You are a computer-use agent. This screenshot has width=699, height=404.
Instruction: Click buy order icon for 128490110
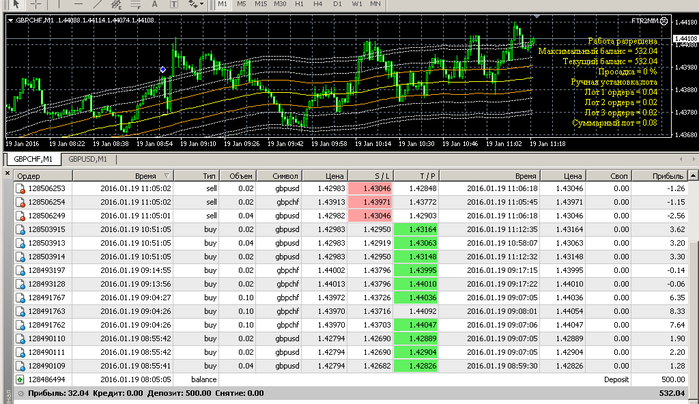tap(20, 339)
